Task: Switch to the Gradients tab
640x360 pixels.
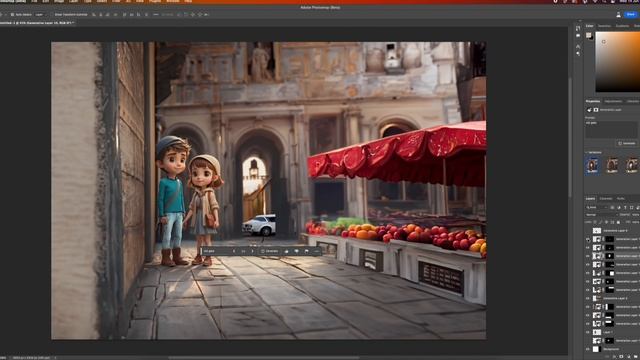Action: point(622,26)
